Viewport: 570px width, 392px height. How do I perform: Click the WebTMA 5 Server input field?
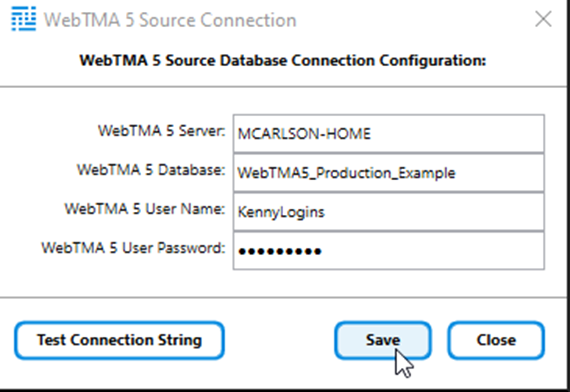point(389,133)
